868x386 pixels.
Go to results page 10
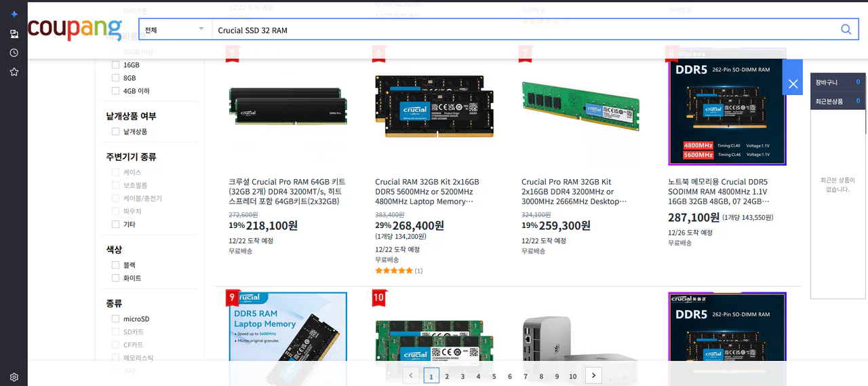573,377
